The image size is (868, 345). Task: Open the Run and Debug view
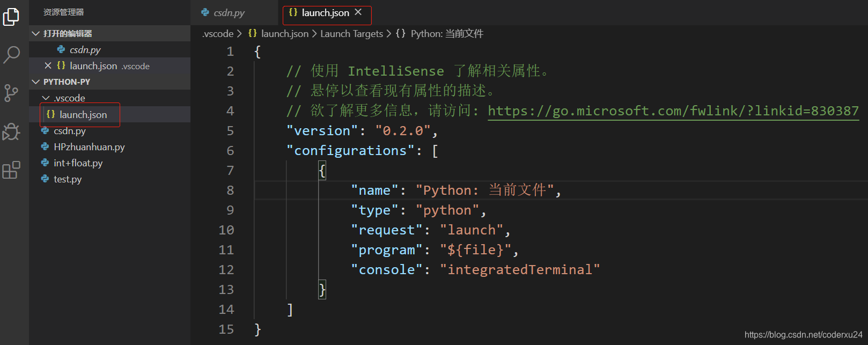tap(11, 131)
